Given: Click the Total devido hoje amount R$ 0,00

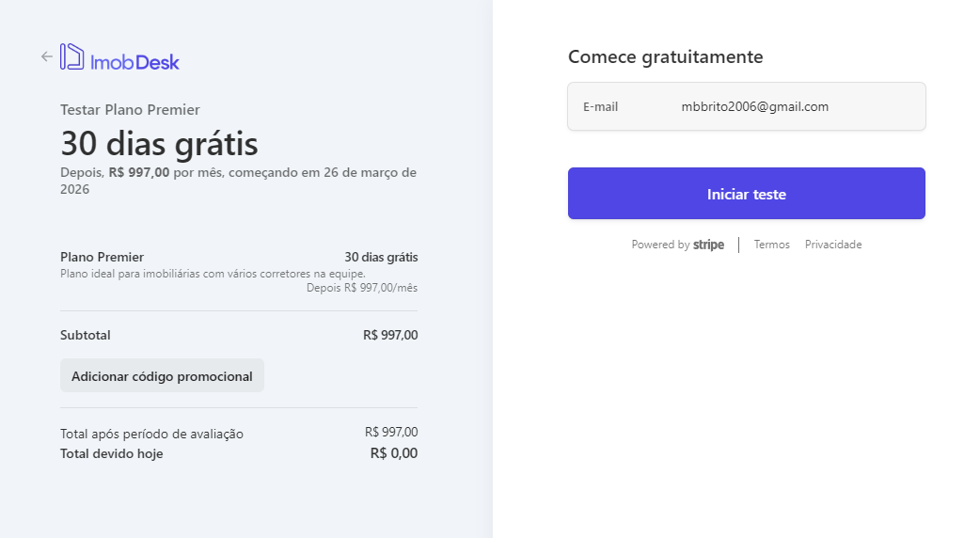Looking at the screenshot, I should 393,453.
